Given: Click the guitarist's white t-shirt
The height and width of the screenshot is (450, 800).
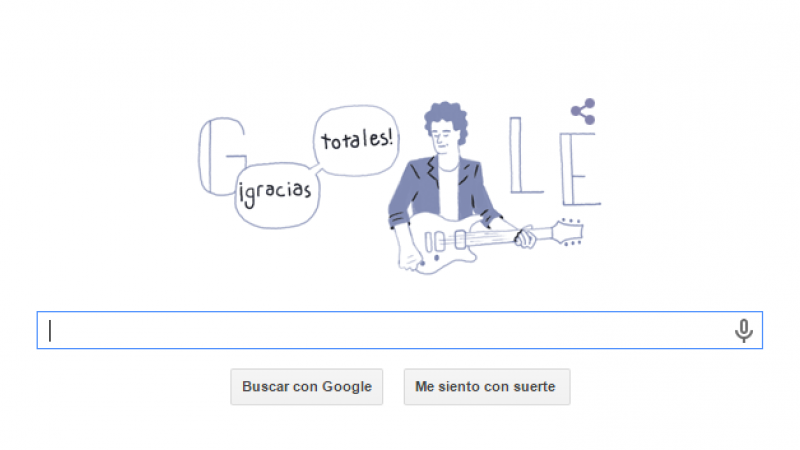Looking at the screenshot, I should 448,194.
